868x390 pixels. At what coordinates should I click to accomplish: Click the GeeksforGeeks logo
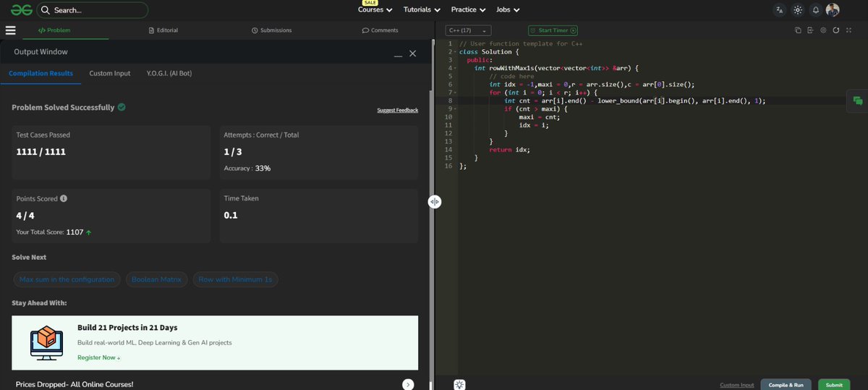coord(21,10)
